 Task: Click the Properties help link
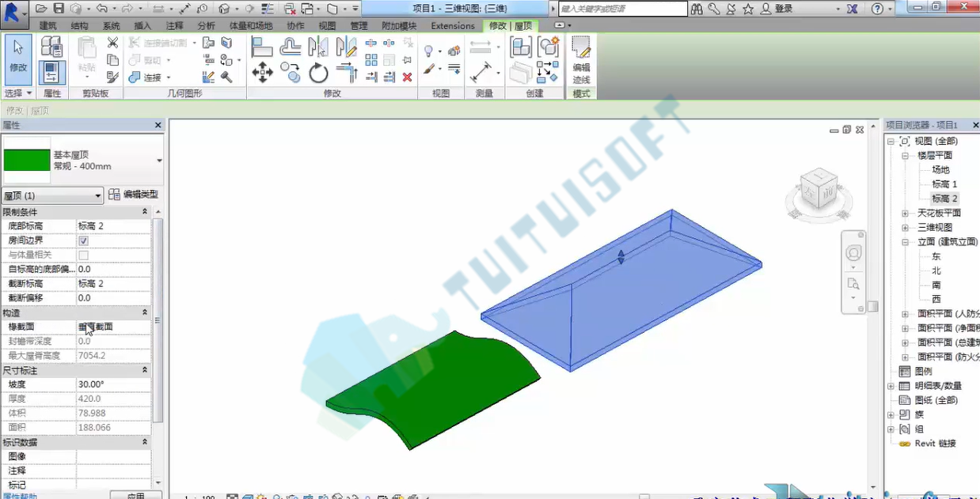tap(19, 496)
